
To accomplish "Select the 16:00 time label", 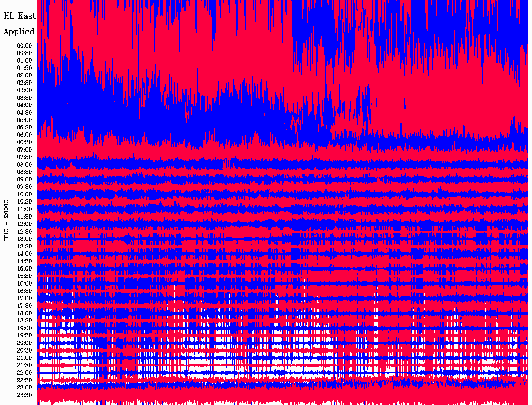I will [24, 283].
